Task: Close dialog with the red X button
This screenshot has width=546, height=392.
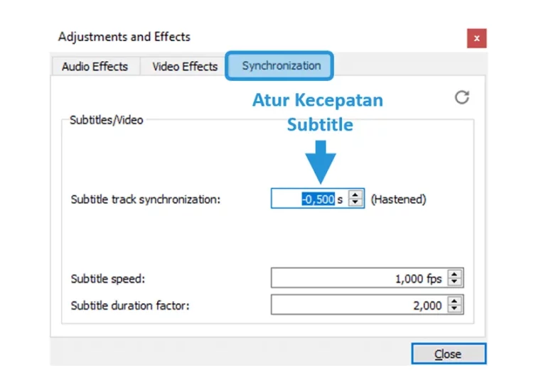Action: [x=477, y=38]
